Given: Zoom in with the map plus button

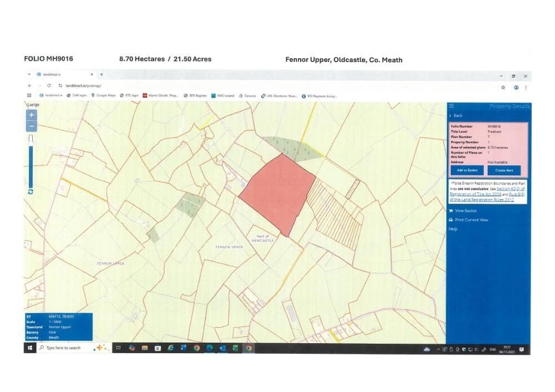Looking at the screenshot, I should (32, 115).
